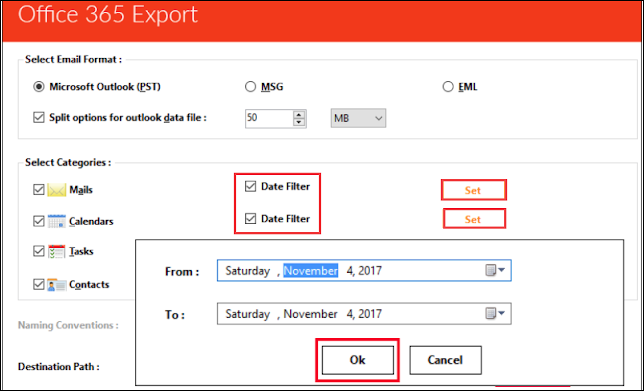The height and width of the screenshot is (391, 644).
Task: Toggle the Calendars Date Filter checkbox
Action: tap(250, 218)
